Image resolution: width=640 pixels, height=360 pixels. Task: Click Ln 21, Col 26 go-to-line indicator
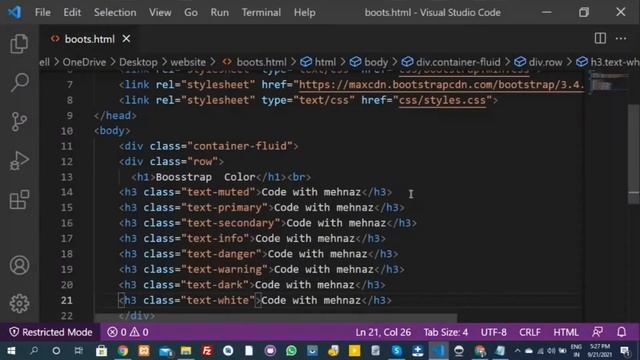point(383,332)
